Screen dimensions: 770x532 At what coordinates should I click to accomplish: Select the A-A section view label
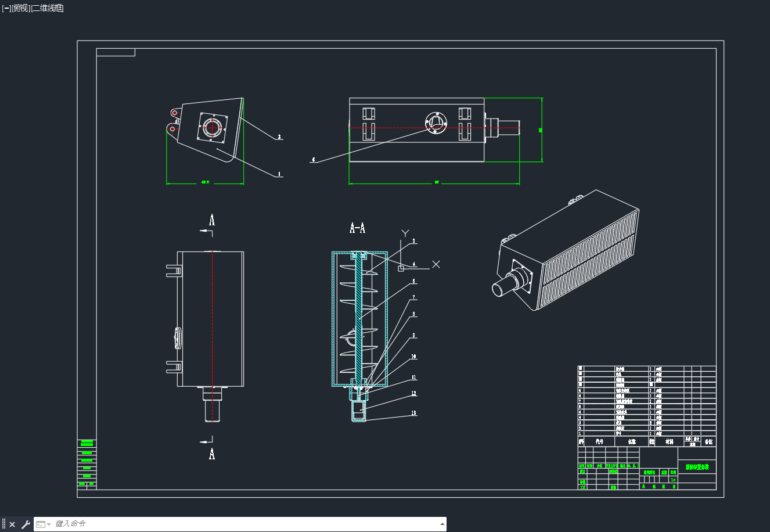(357, 228)
